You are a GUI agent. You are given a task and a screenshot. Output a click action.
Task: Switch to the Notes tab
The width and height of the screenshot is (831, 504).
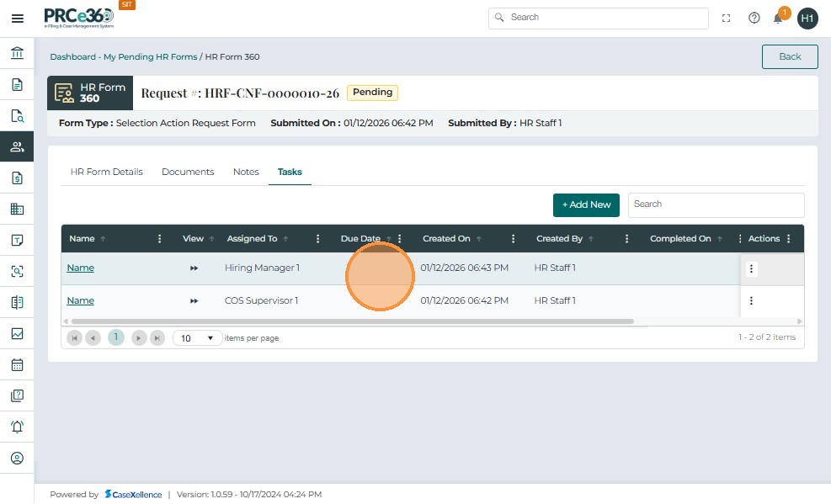[x=246, y=172]
